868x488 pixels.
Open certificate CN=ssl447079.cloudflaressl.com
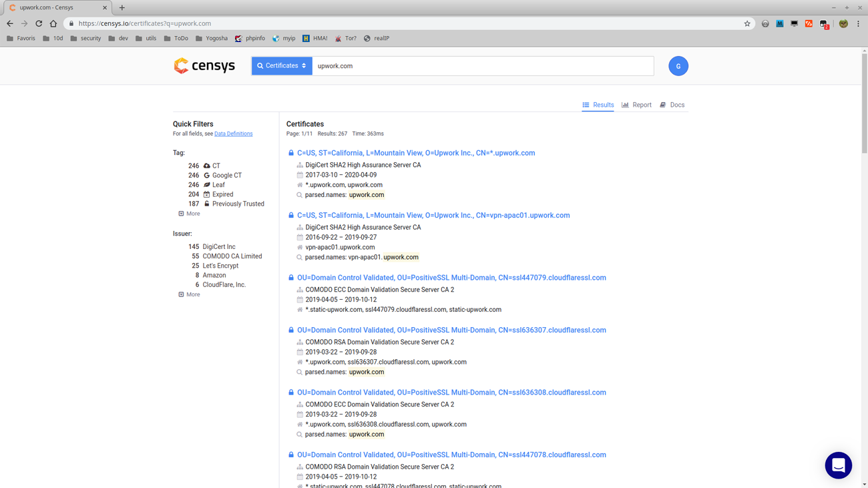click(451, 278)
